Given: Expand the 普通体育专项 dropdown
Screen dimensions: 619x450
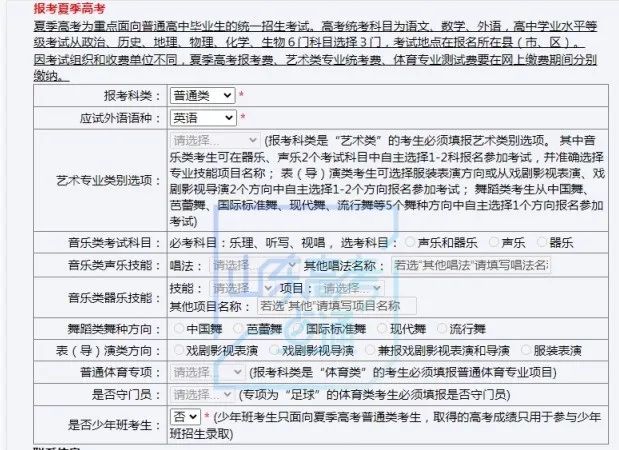Looking at the screenshot, I should [204, 372].
